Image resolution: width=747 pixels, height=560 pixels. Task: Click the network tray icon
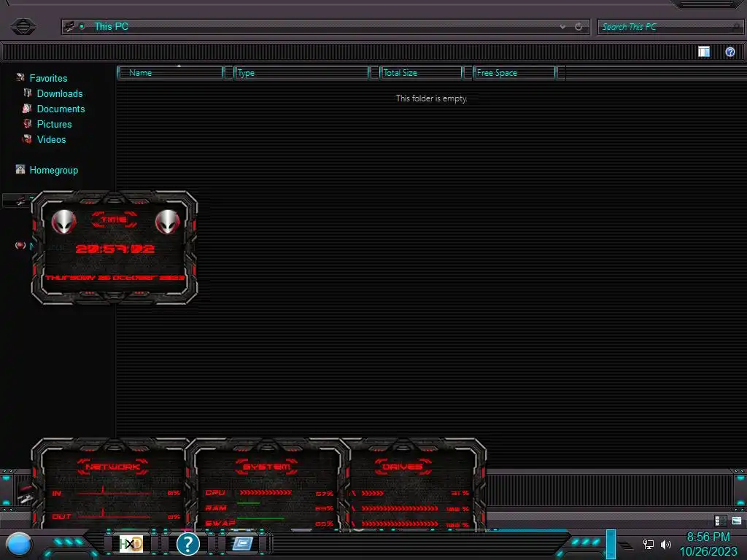point(648,544)
